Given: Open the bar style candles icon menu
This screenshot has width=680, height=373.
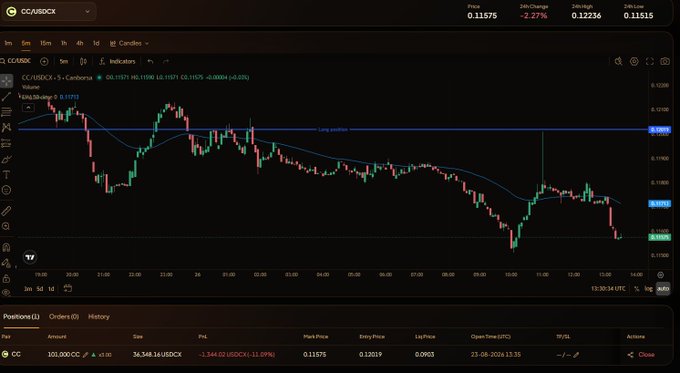Looking at the screenshot, I should [x=83, y=62].
